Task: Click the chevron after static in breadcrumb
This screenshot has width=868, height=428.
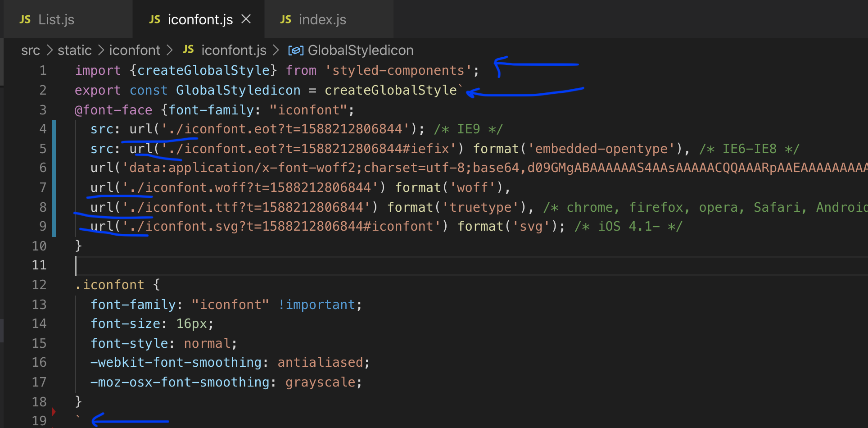Action: click(101, 50)
